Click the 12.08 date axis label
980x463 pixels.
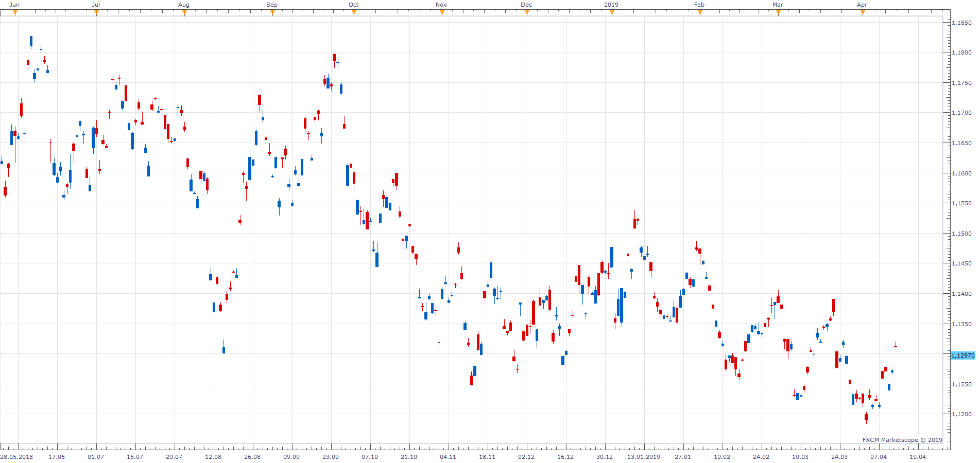[x=213, y=457]
